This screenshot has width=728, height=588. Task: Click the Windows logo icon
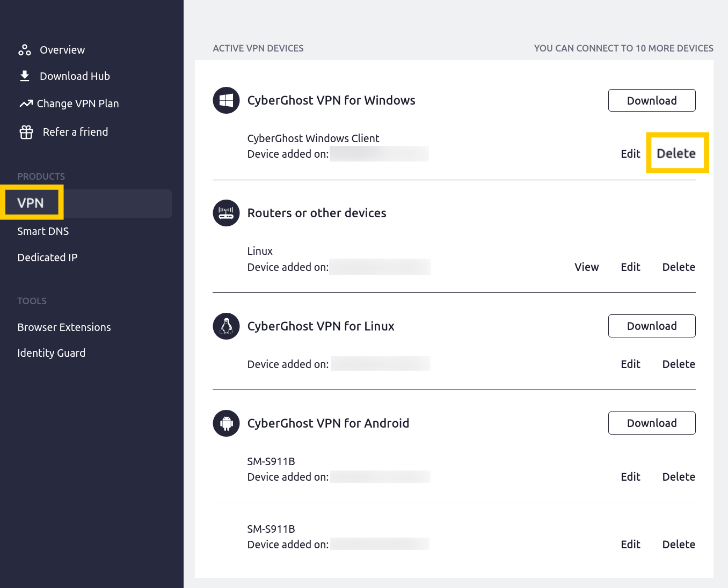227,100
